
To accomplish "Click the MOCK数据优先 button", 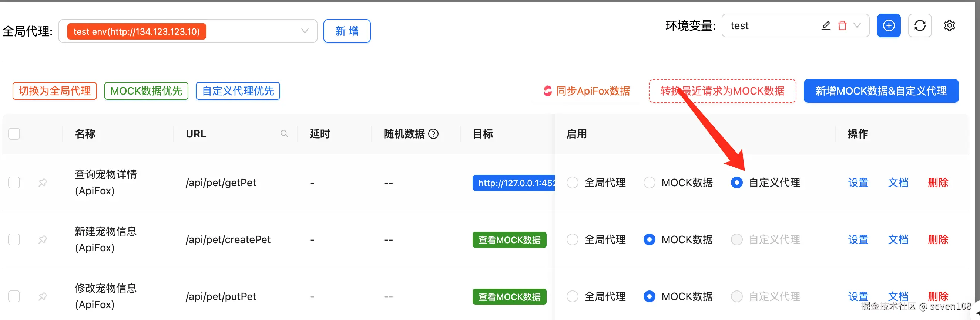I will tap(146, 91).
